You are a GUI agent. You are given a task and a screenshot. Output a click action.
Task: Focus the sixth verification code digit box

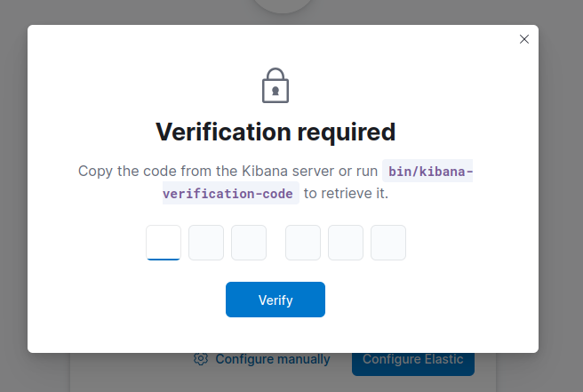click(x=388, y=243)
